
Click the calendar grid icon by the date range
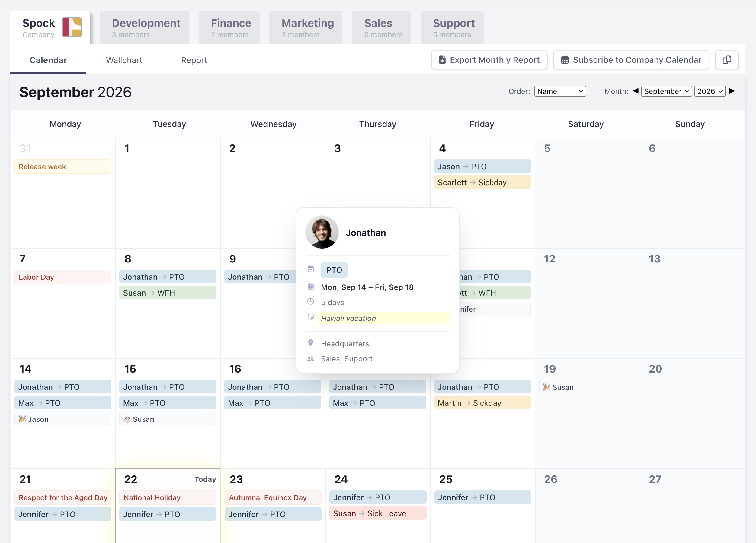tap(311, 287)
